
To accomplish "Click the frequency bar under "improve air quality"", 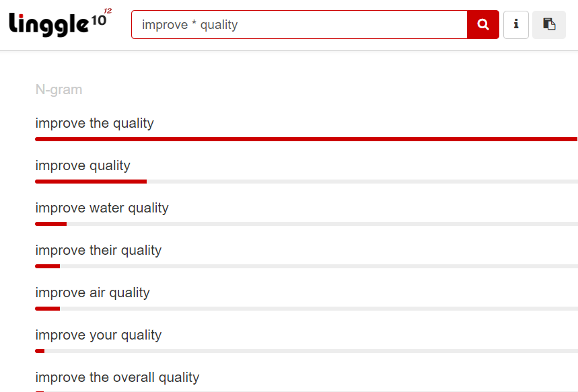I will 306,309.
